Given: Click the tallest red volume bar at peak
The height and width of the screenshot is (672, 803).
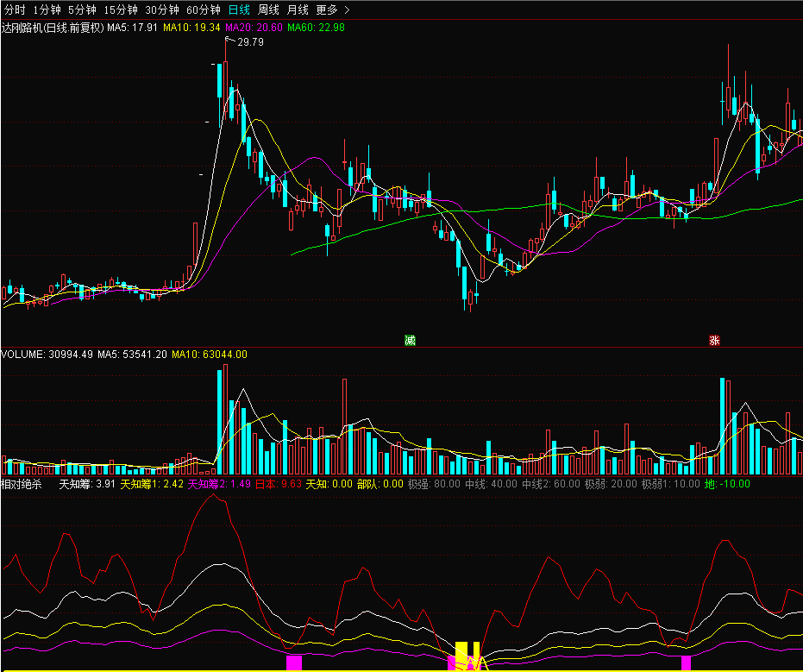Looking at the screenshot, I should pos(225,419).
